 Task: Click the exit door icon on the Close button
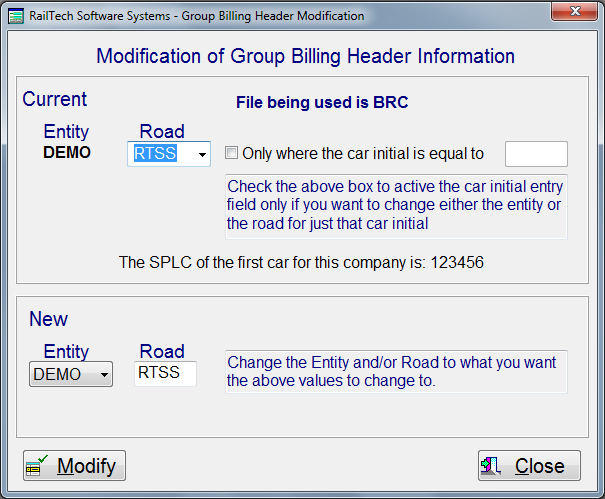492,466
